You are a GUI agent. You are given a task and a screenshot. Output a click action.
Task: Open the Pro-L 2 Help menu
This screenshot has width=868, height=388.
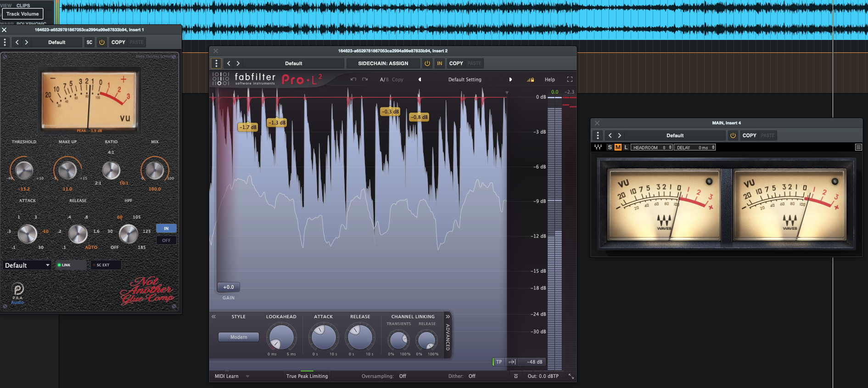(549, 79)
